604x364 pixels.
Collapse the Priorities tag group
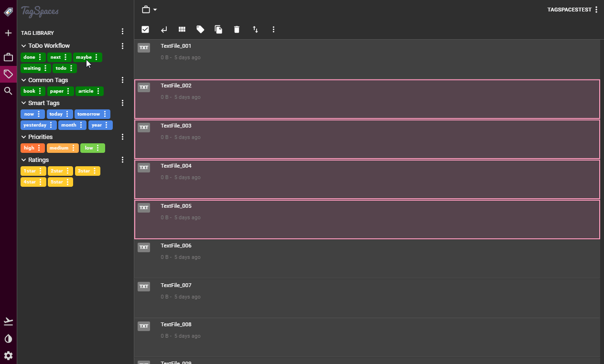23,137
